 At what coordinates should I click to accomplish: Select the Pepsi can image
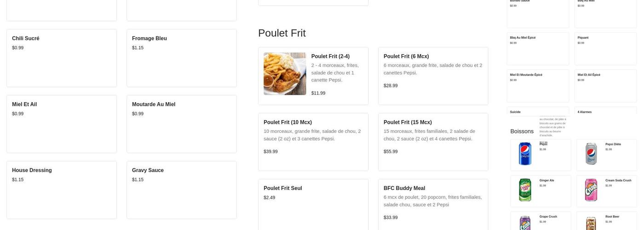pyautogui.click(x=525, y=154)
